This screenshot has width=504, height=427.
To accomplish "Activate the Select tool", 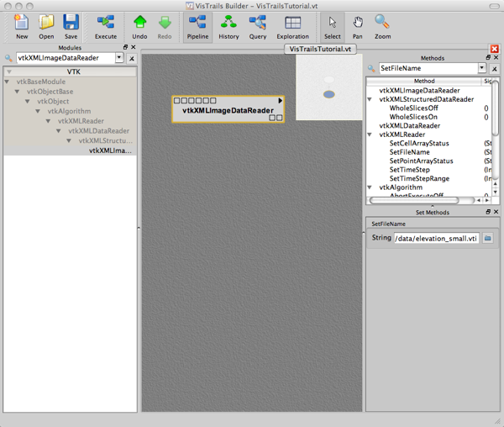I will (x=333, y=27).
